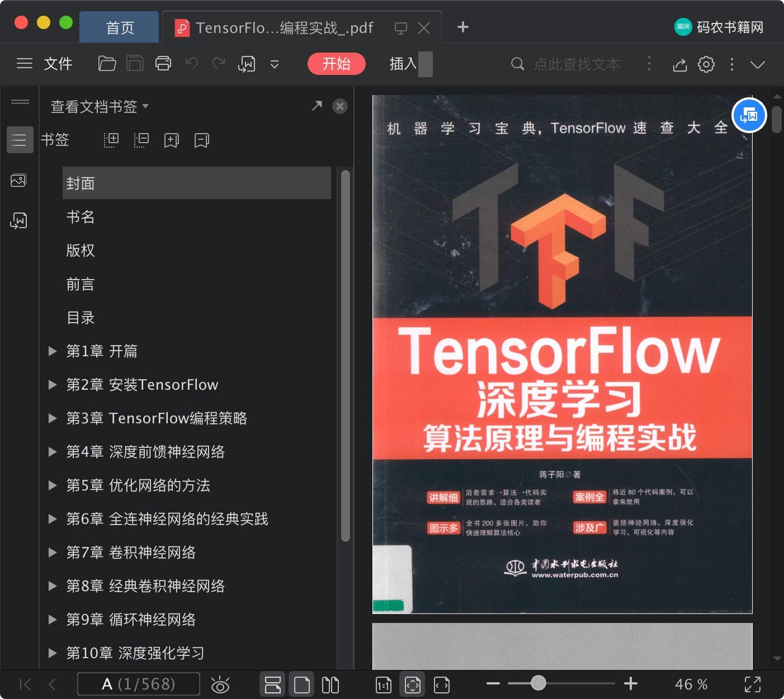Expand the 第3章 TensorFlow编程策略 bookmark
This screenshot has height=699, width=784.
[53, 418]
